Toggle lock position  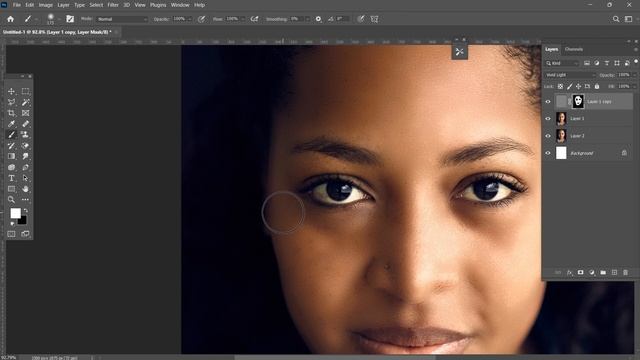tap(578, 87)
